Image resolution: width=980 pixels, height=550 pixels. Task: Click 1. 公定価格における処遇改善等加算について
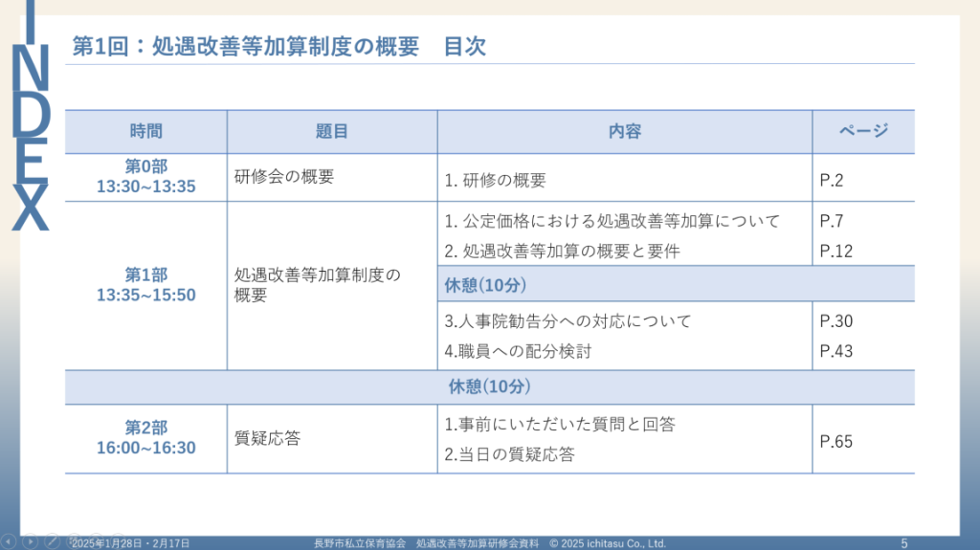click(x=612, y=221)
